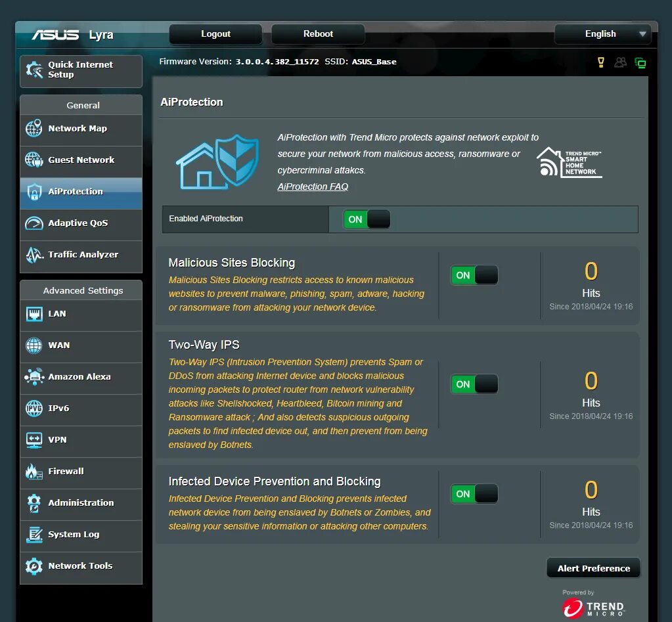Open the English language dropdown
Viewport: 672px width, 622px height.
pyautogui.click(x=602, y=34)
